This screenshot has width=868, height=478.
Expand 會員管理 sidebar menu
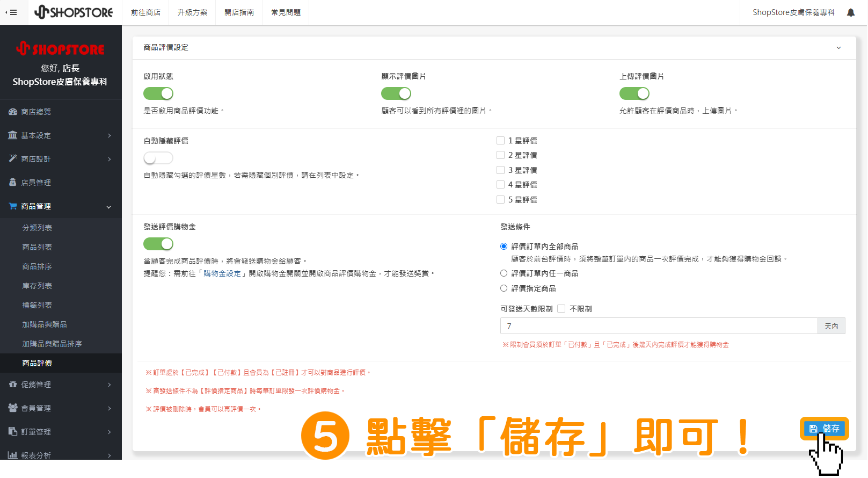point(109,408)
